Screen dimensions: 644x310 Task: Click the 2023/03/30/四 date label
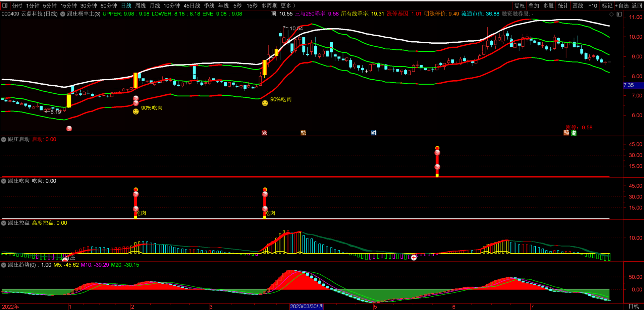pyautogui.click(x=307, y=306)
